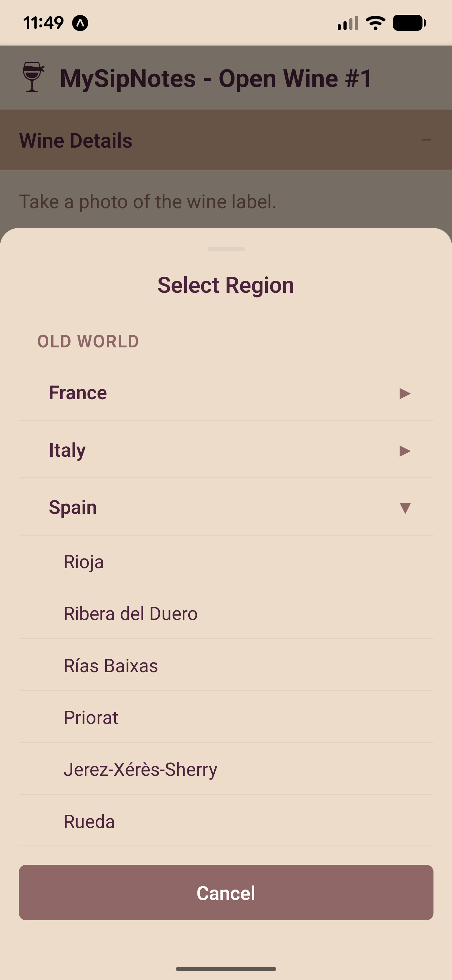This screenshot has height=980, width=452.
Task: Tap the battery indicator icon
Action: (x=409, y=23)
